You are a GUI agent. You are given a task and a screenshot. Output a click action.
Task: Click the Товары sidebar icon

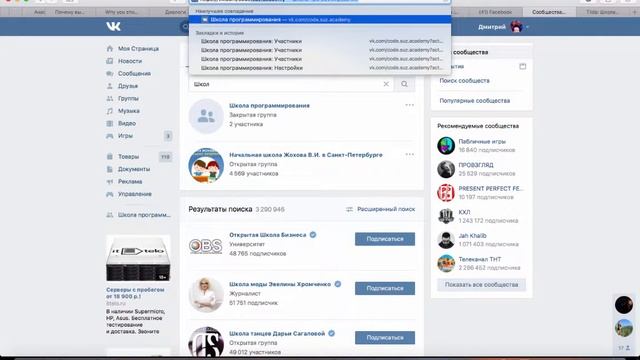tap(109, 157)
